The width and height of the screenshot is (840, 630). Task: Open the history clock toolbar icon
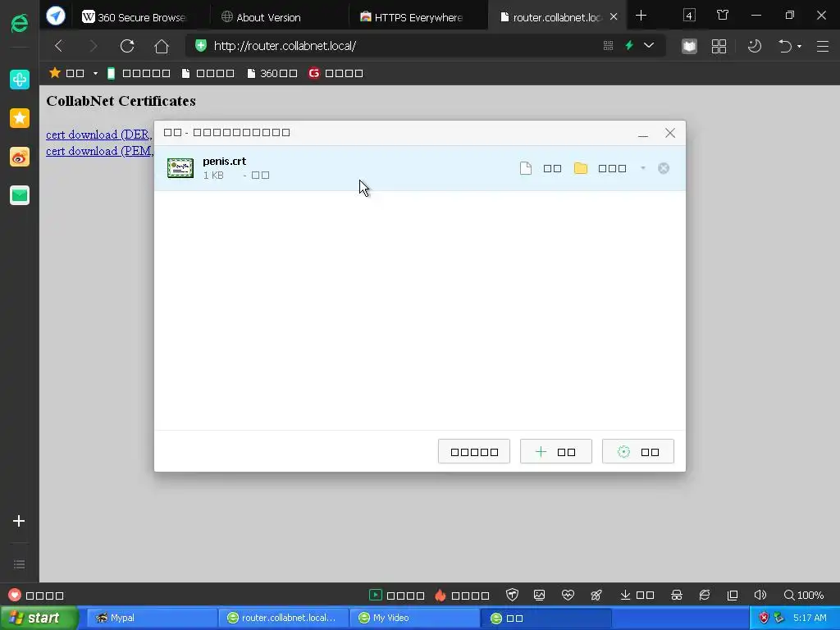click(755, 46)
